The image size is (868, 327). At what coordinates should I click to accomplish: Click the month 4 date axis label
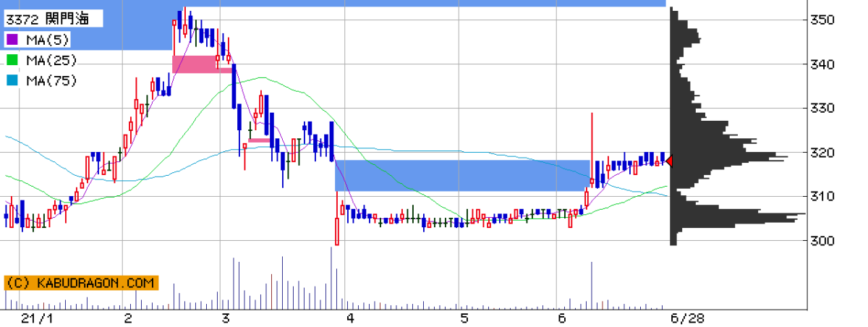[x=350, y=318]
